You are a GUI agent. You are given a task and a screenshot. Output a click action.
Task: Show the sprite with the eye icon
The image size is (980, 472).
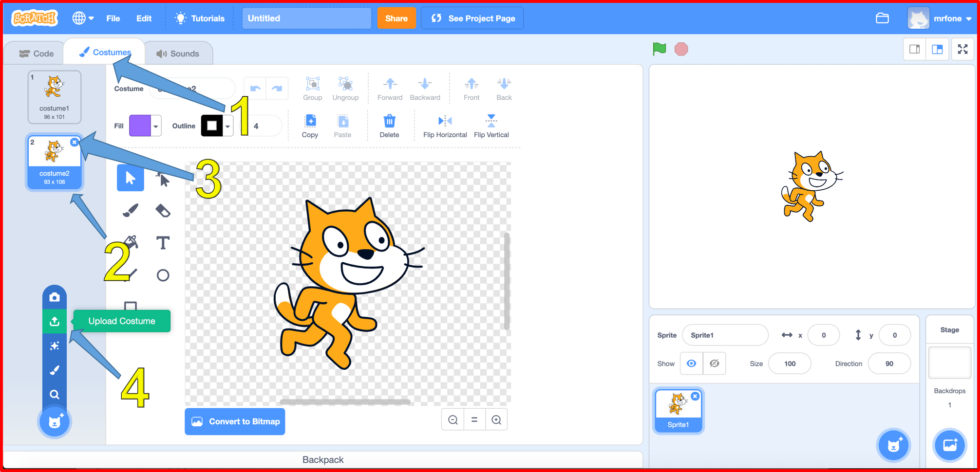(x=691, y=363)
